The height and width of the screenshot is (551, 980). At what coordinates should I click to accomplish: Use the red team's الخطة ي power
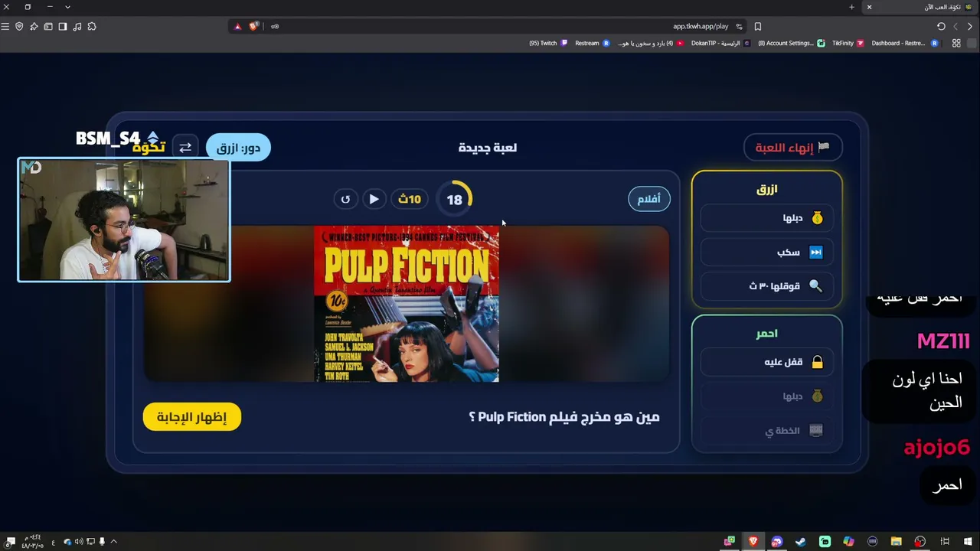767,431
